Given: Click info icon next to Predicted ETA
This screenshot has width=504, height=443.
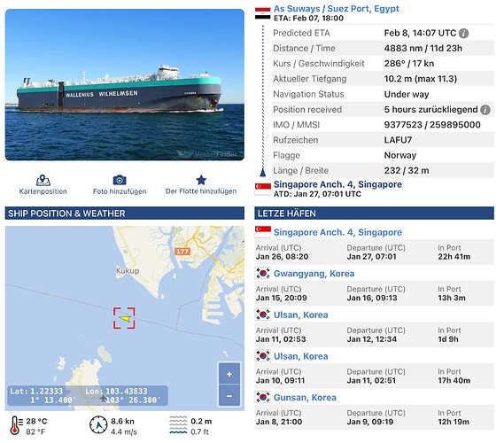Looking at the screenshot, I should coord(463,33).
